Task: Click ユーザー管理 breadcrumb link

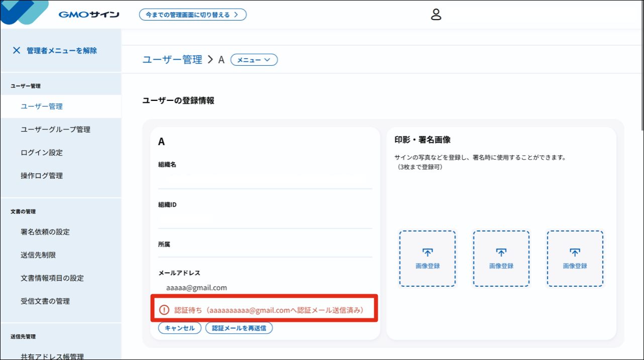Action: tap(172, 60)
